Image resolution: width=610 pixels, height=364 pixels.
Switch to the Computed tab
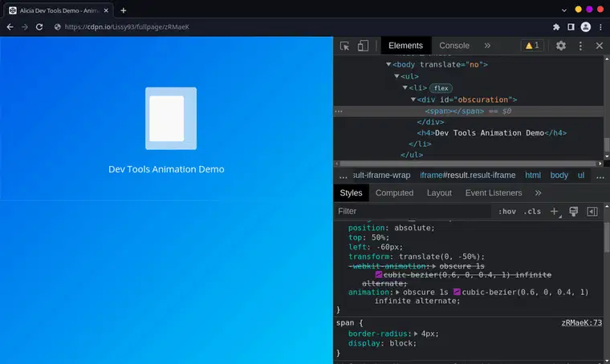[394, 193]
